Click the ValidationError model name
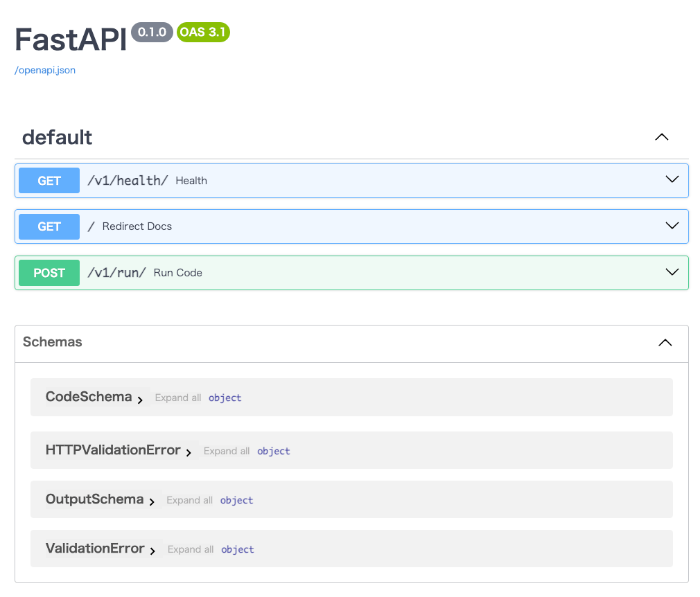 pyautogui.click(x=95, y=548)
